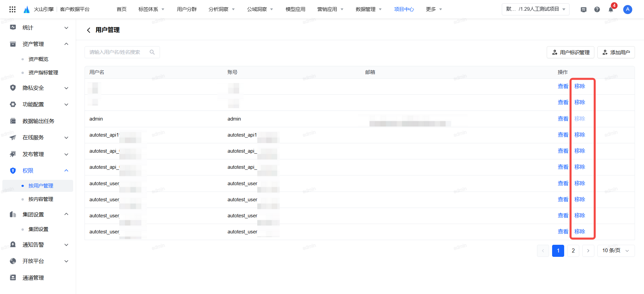Open the project selector dropdown
Image resolution: width=644 pixels, height=294 pixels.
[x=535, y=9]
